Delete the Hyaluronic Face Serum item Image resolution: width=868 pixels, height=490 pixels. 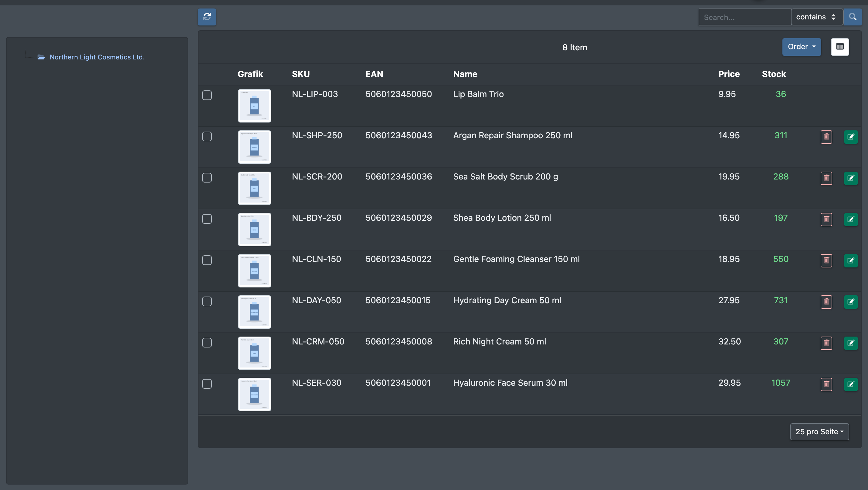pos(826,384)
